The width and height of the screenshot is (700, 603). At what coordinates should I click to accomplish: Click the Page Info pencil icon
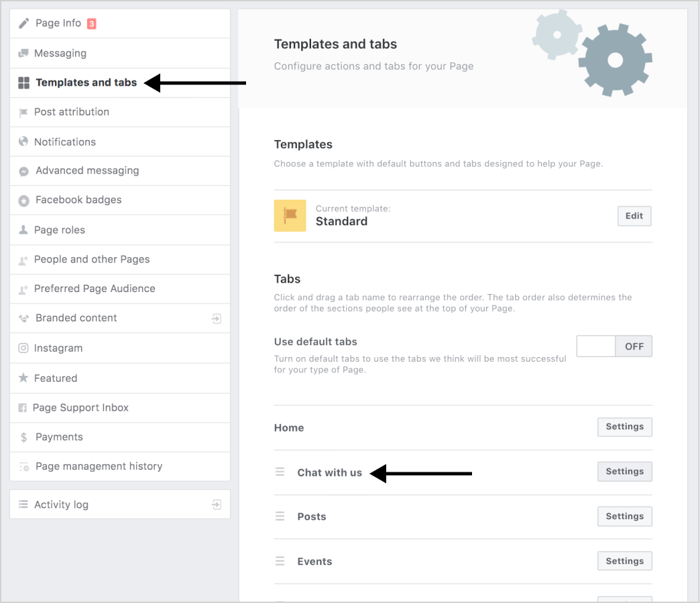(23, 23)
